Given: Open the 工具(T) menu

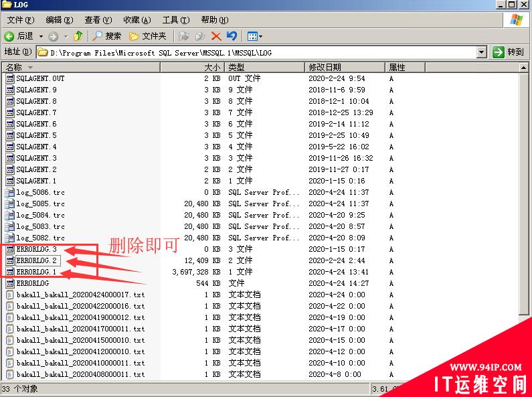Looking at the screenshot, I should tap(176, 20).
